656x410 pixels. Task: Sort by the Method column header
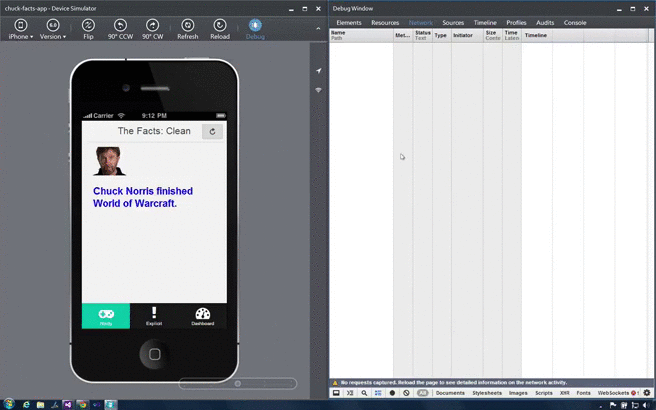tap(403, 35)
